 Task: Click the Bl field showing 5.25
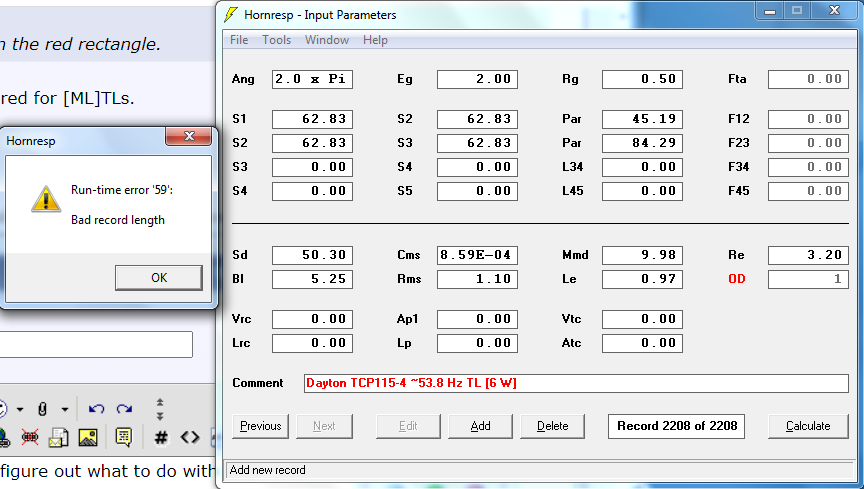(312, 279)
